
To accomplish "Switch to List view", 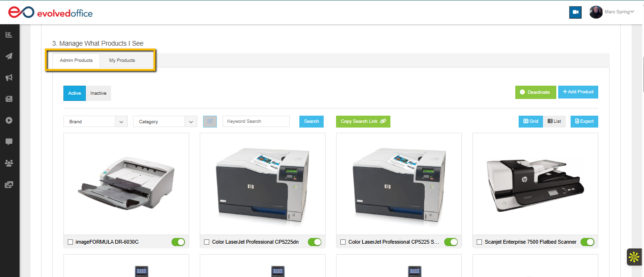I will click(554, 121).
